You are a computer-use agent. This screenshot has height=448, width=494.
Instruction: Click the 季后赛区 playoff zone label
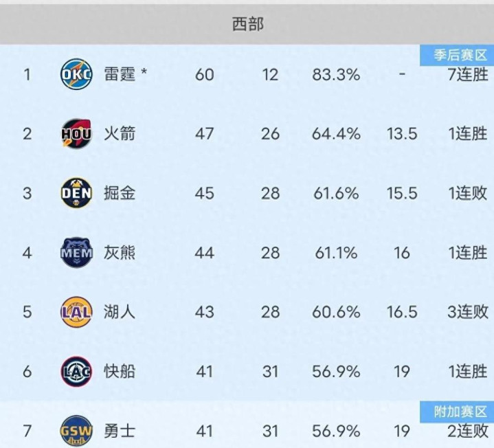457,55
